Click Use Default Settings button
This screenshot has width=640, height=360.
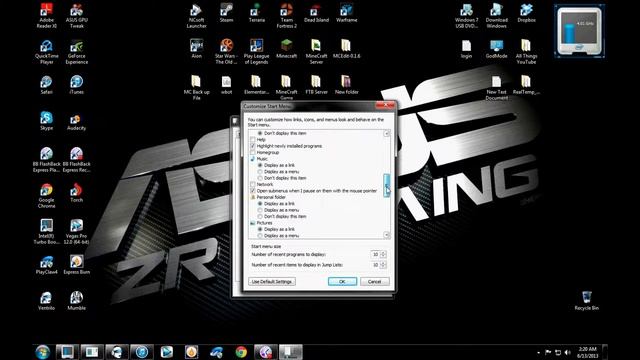[272, 282]
